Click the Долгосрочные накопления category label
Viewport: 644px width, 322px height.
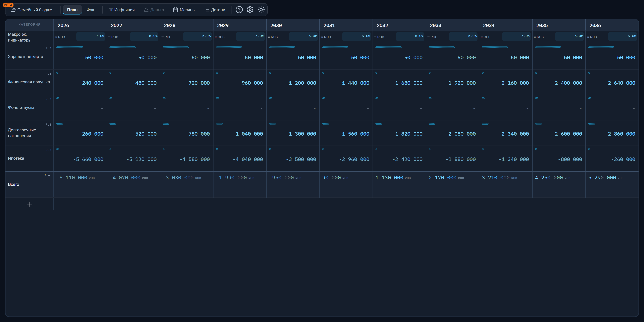pyautogui.click(x=22, y=133)
